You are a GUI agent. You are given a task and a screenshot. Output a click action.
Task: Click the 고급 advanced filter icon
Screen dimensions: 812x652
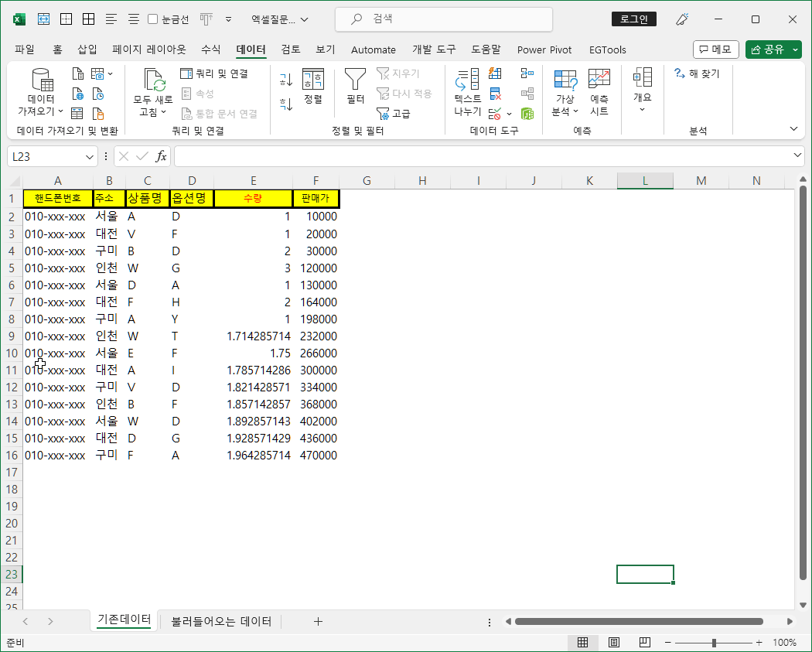(383, 114)
